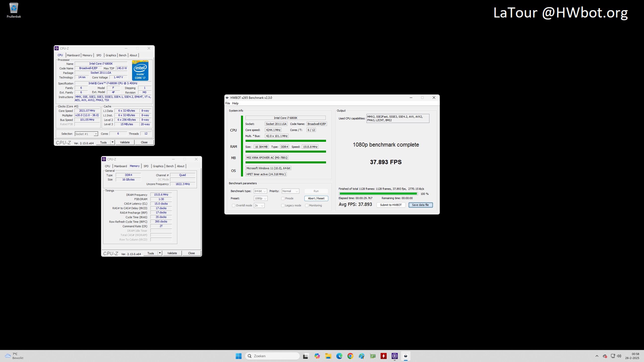Open the Benchmark type 64-bit dropdown
644x362 pixels.
260,191
